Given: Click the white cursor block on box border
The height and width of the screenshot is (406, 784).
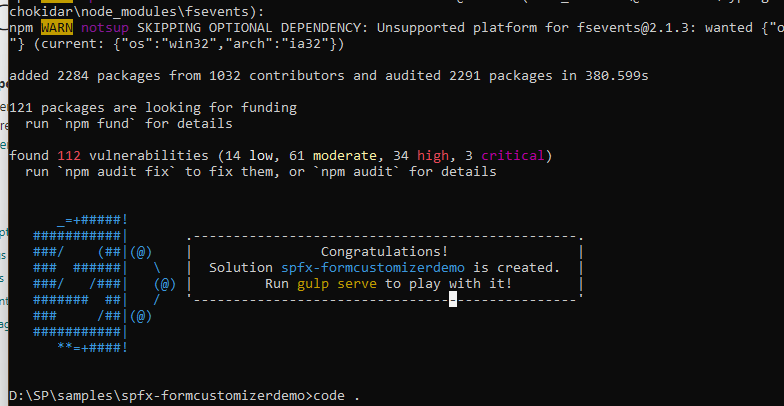Looking at the screenshot, I should (x=453, y=299).
